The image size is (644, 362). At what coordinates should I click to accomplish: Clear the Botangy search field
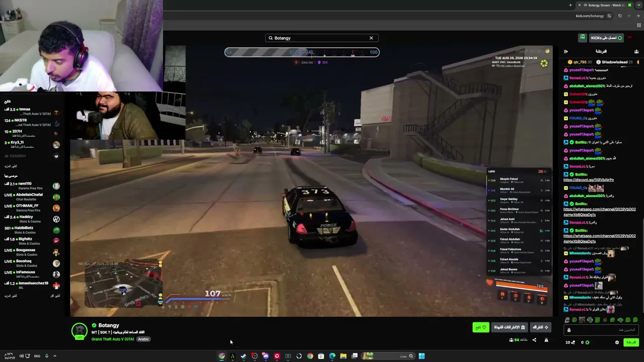pyautogui.click(x=371, y=38)
